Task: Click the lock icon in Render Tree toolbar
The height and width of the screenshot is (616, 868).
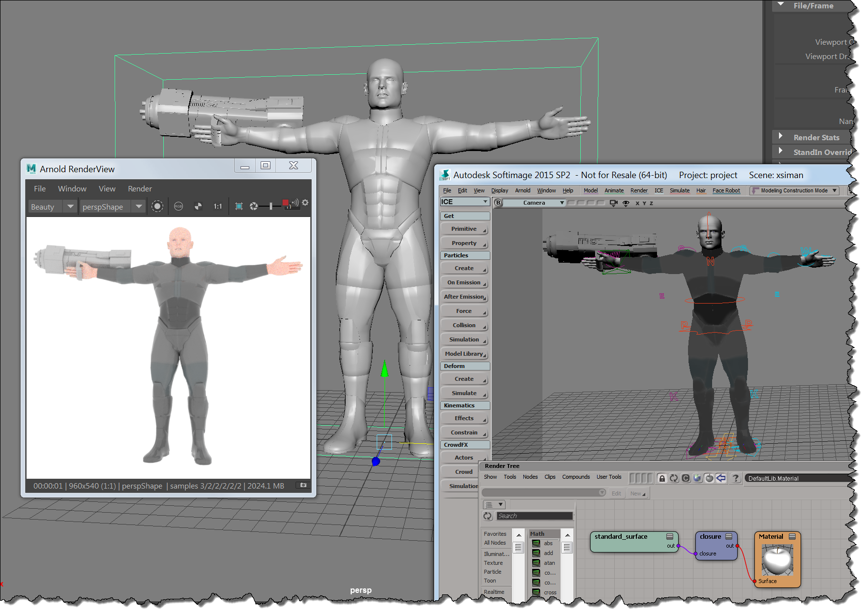Action: coord(662,478)
